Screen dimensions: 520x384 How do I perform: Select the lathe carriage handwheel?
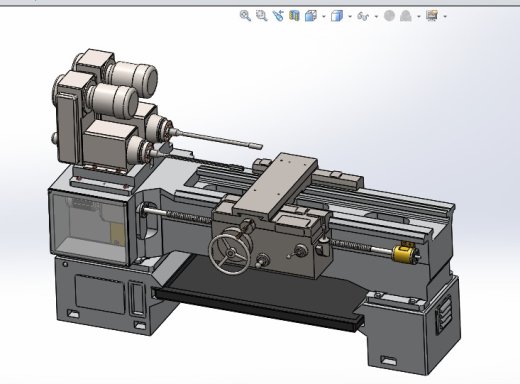(x=230, y=253)
